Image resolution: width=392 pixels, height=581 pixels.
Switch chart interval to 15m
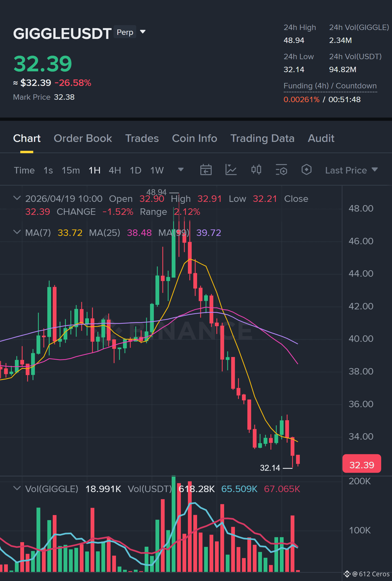coord(71,170)
